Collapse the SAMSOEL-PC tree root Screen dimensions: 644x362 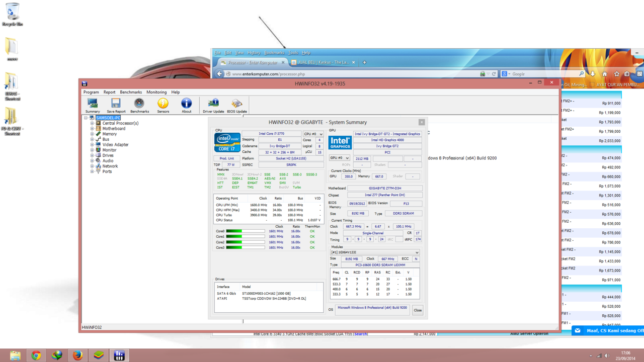[86, 118]
